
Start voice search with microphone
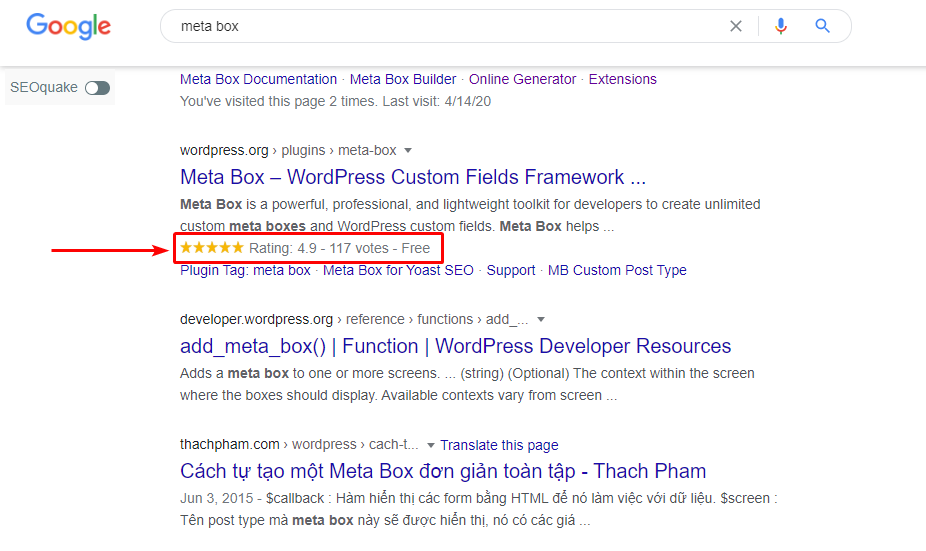tap(781, 27)
